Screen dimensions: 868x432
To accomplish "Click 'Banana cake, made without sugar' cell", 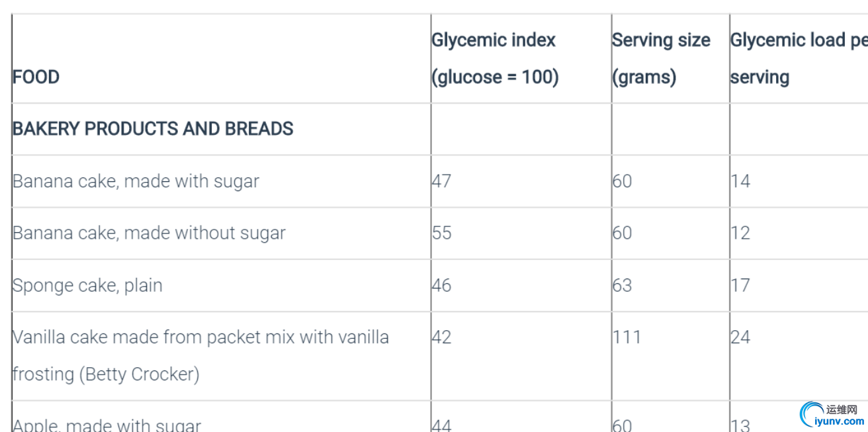I will click(149, 233).
